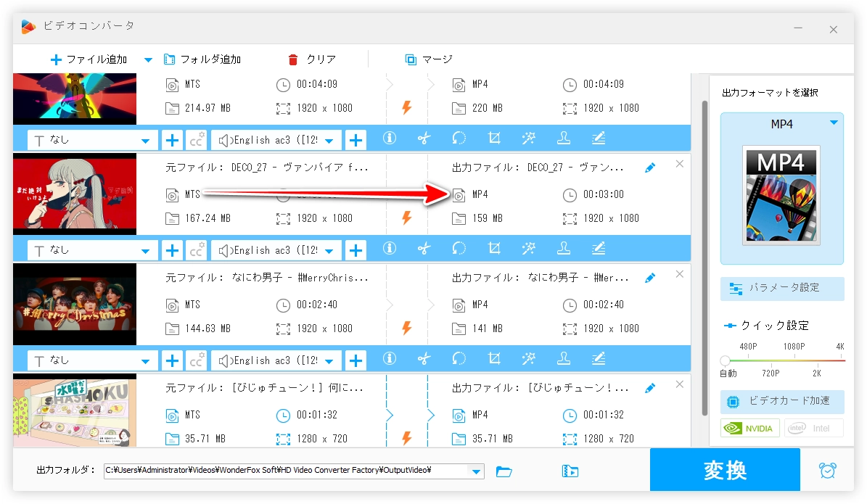The height and width of the screenshot is (504, 867).
Task: Show file info icon below 214.97 MB video
Action: (x=390, y=139)
